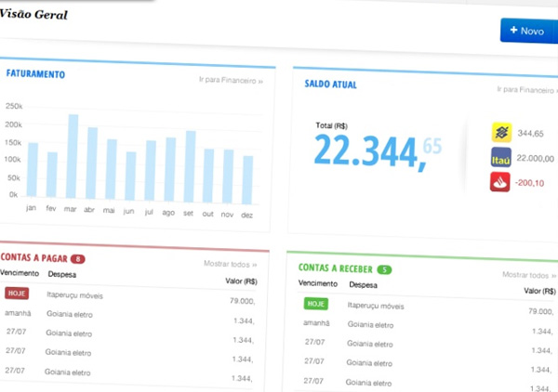
Task: Click the yellow Banco do Brasil icon
Action: tap(501, 133)
